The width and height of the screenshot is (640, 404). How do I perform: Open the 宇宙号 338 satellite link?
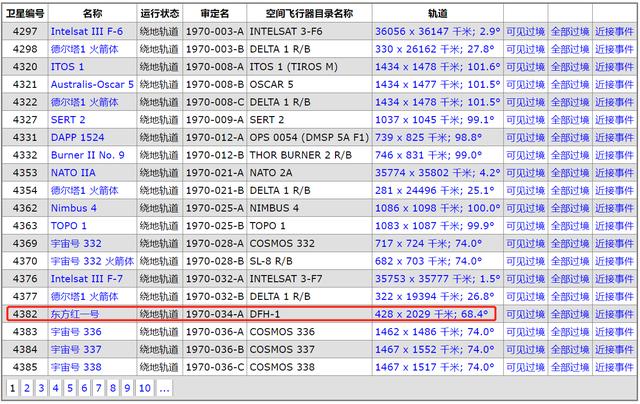coord(77,367)
